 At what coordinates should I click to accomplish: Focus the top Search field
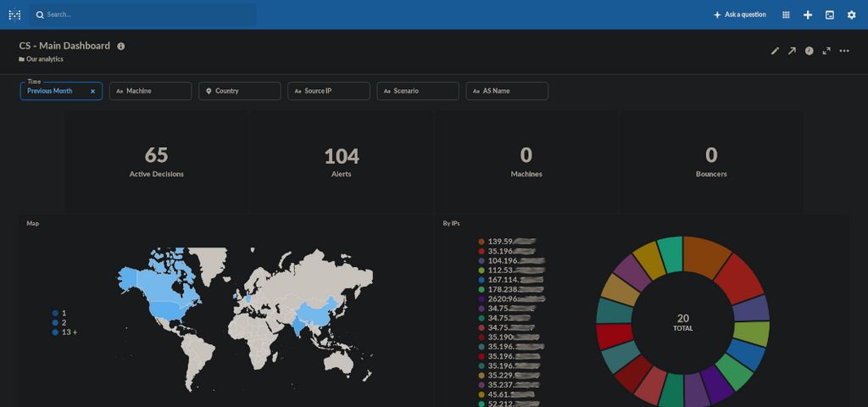pyautogui.click(x=142, y=15)
